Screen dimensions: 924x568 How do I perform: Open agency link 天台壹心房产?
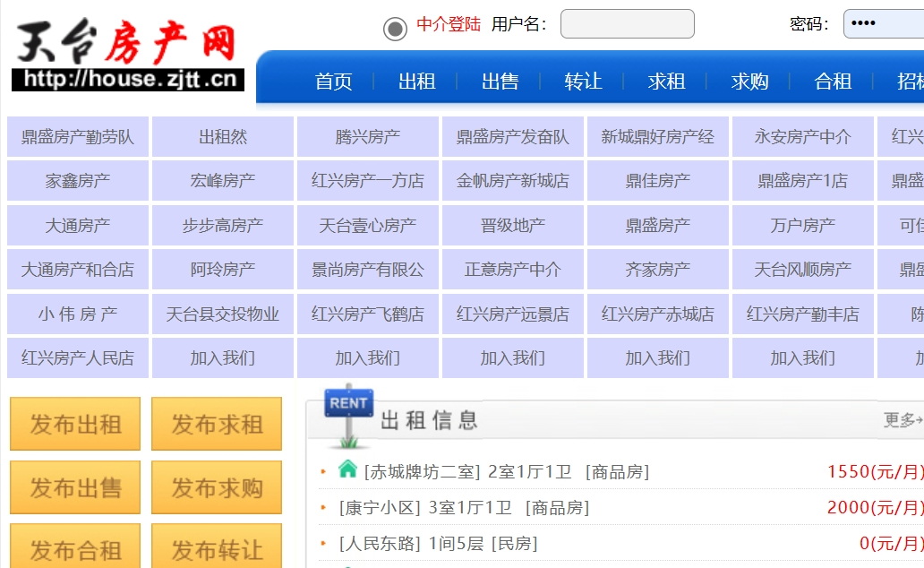[x=368, y=225]
